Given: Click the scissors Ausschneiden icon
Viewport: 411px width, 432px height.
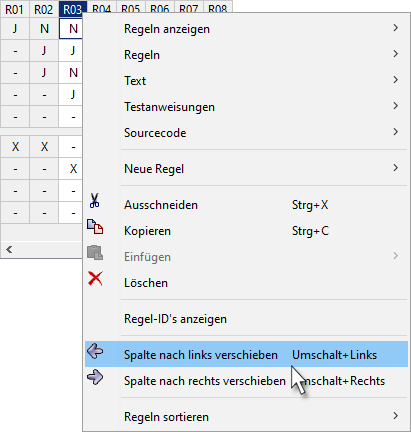Looking at the screenshot, I should (x=95, y=201).
